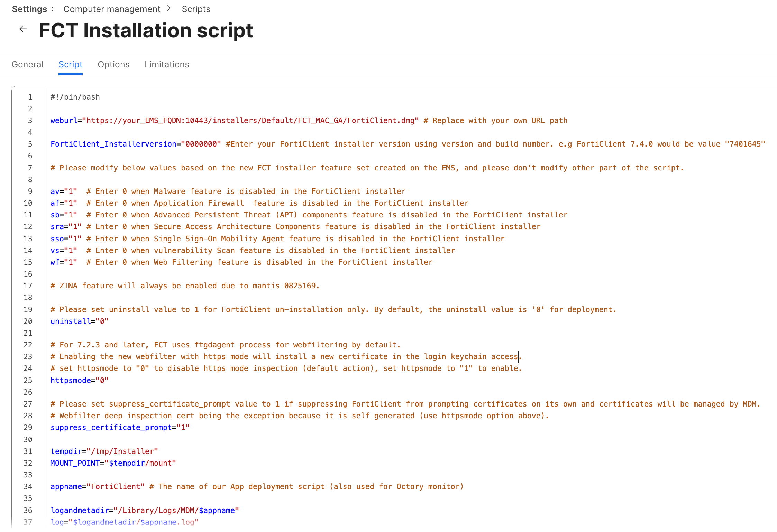Place cursor in FortiClient_Installerversion value "0000000"
The height and width of the screenshot is (532, 777).
click(x=201, y=144)
